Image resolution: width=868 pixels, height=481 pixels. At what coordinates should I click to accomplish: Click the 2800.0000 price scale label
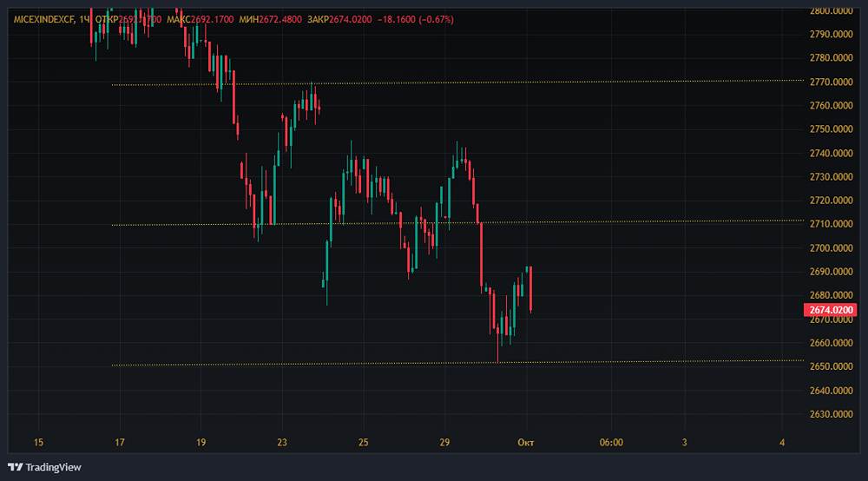pos(831,11)
